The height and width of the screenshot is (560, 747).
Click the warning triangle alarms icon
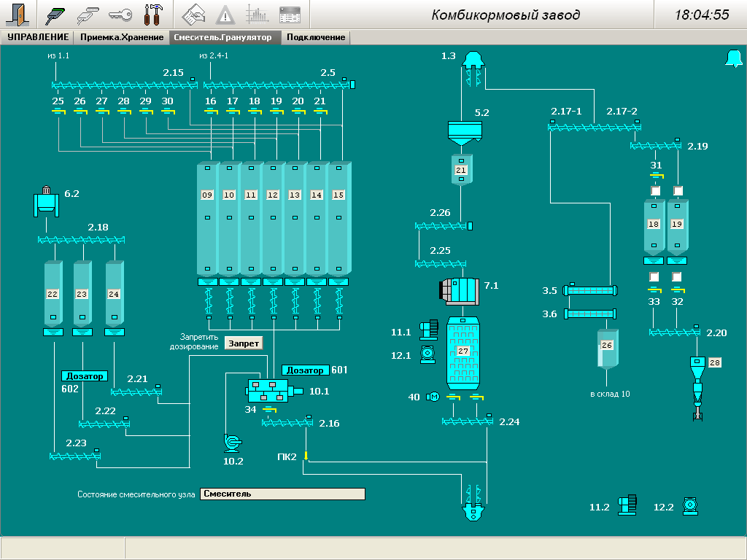click(x=225, y=15)
